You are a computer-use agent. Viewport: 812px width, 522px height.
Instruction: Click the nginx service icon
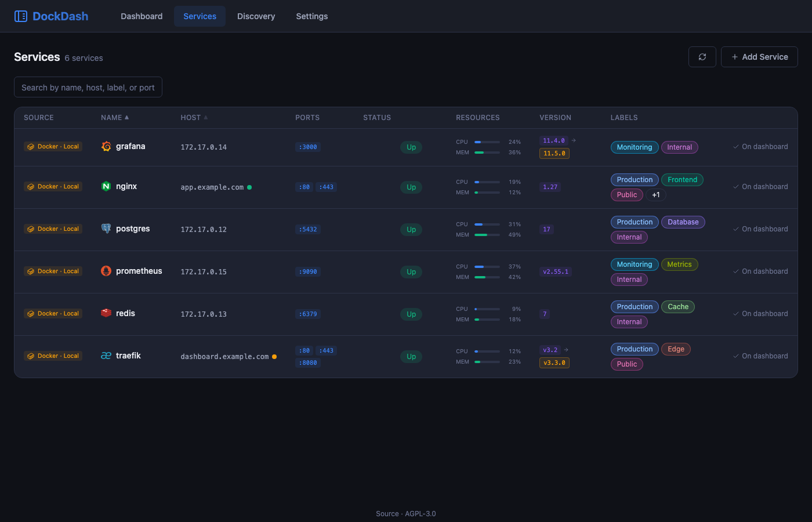pyautogui.click(x=106, y=186)
